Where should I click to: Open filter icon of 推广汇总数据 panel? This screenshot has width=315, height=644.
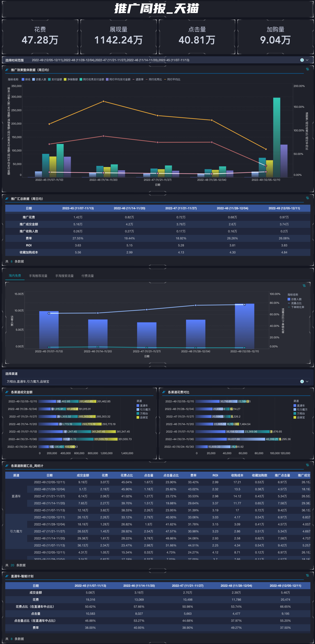coord(307,198)
